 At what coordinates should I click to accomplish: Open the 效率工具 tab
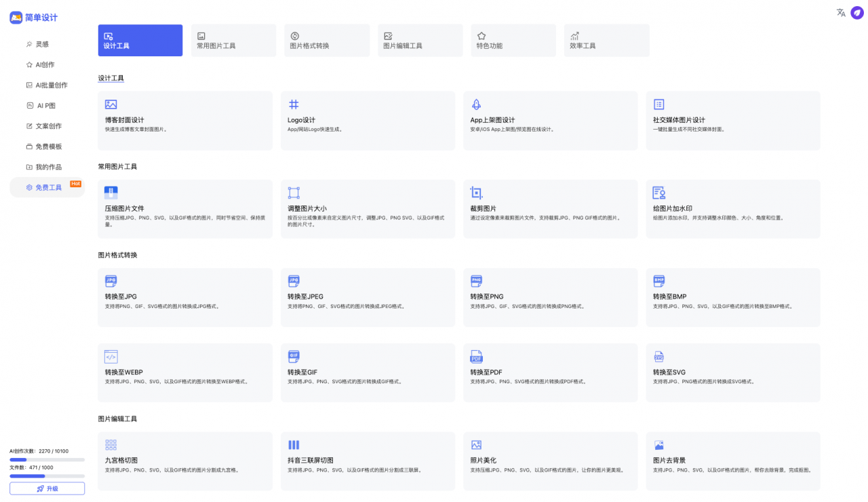[606, 40]
